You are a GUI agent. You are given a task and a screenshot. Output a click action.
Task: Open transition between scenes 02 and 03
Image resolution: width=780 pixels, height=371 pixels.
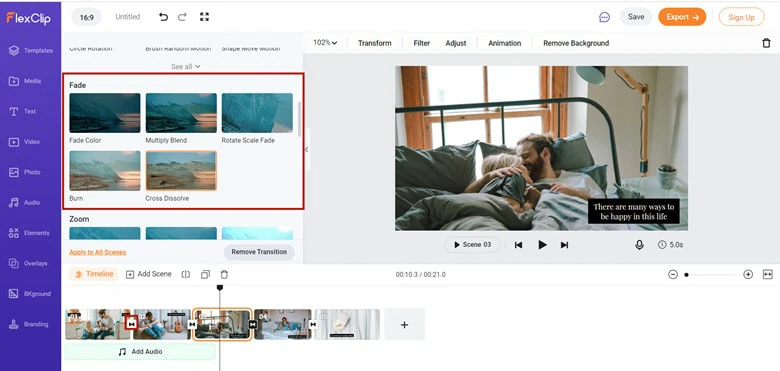click(192, 324)
